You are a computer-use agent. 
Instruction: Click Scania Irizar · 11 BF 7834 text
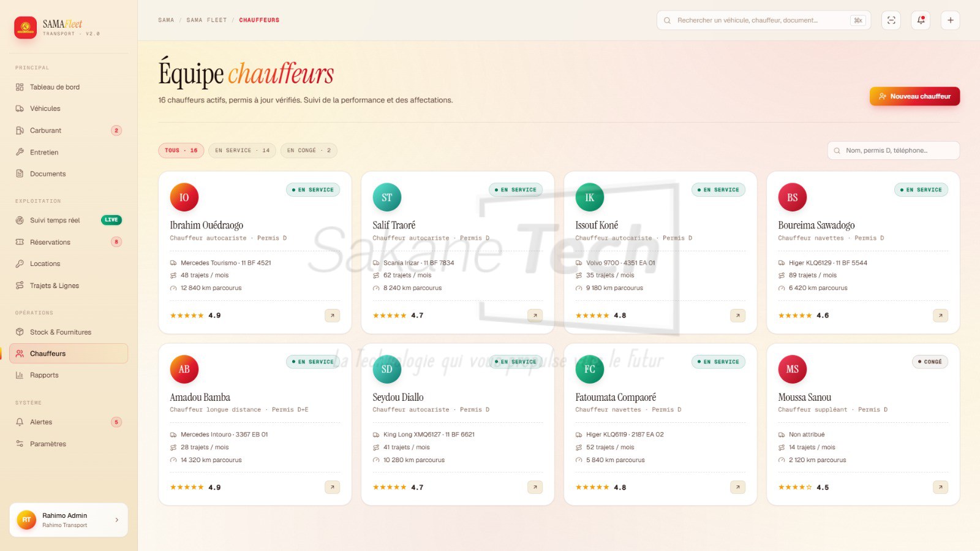pos(419,263)
